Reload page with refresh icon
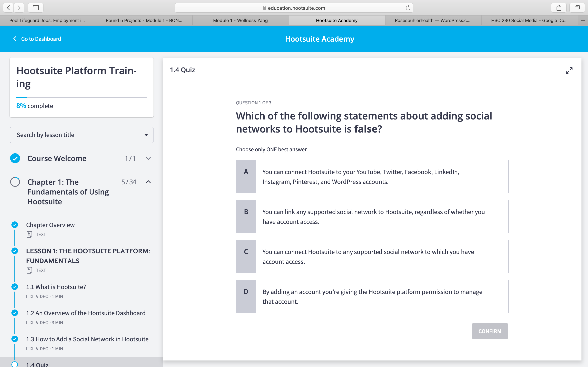The height and width of the screenshot is (367, 588). (408, 8)
